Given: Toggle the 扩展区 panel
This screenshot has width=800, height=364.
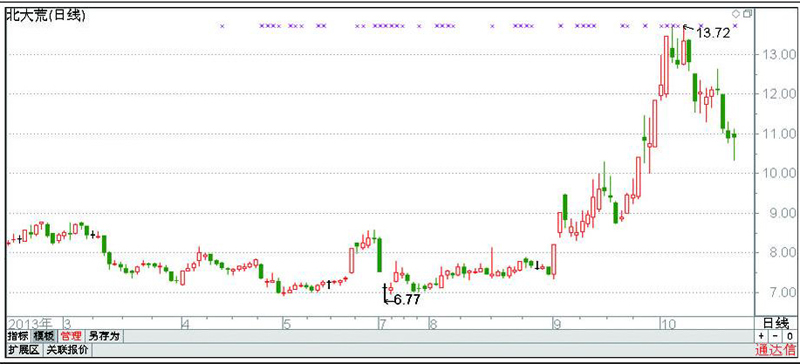Looking at the screenshot, I should (23, 350).
